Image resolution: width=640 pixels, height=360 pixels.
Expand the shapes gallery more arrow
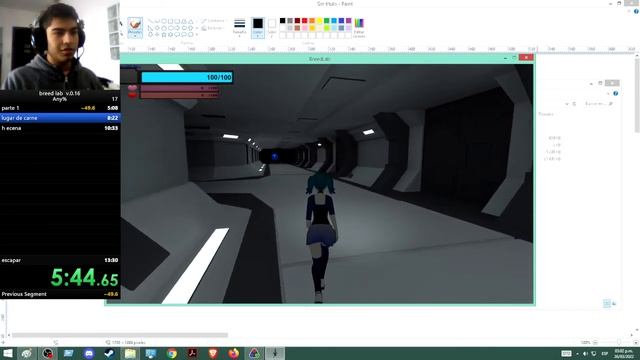tap(197, 35)
